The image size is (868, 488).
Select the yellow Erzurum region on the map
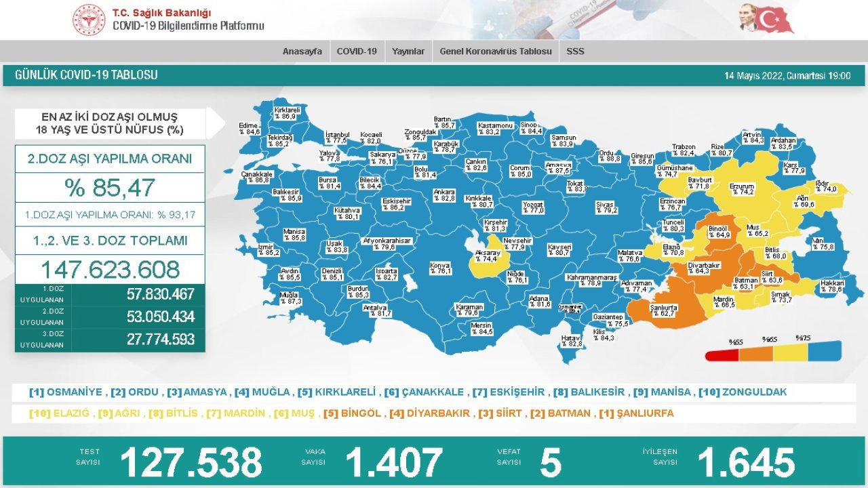click(743, 188)
